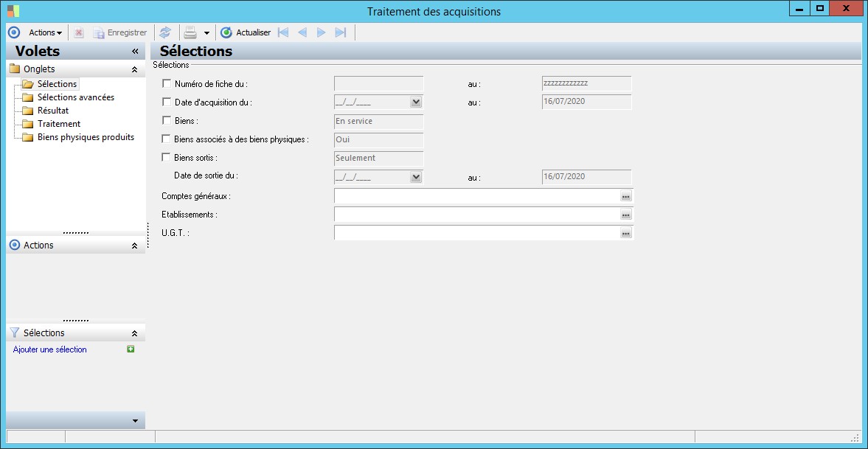The width and height of the screenshot is (868, 449).
Task: Click the Traitement folder icon
Action: point(28,124)
